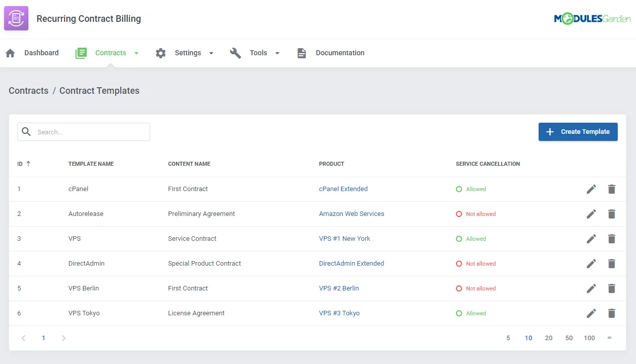Go to the next page arrow
The height and width of the screenshot is (364, 636).
coord(64,338)
